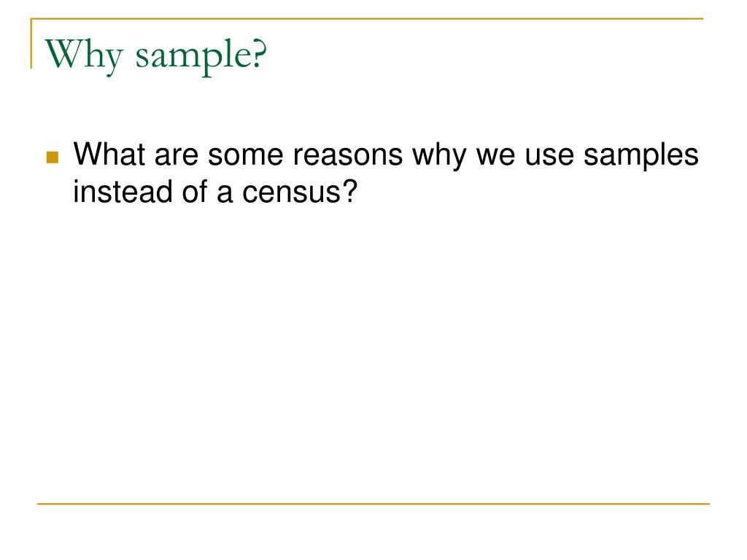Click the word "reasons" in the bullet text
Image resolution: width=747 pixels, height=560 pixels.
(x=348, y=156)
